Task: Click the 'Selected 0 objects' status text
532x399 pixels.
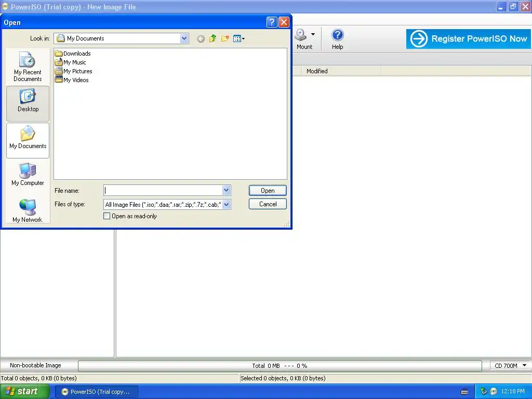Action: click(x=283, y=378)
